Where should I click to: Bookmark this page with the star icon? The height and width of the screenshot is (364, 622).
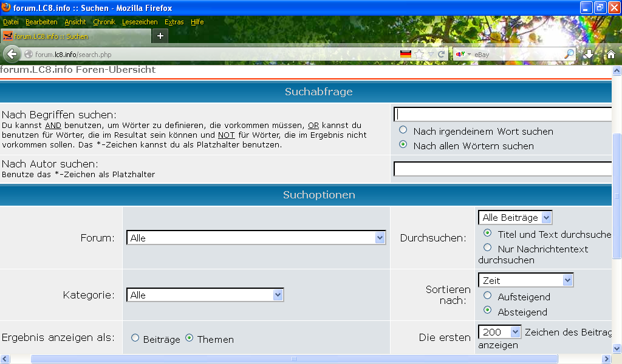[419, 54]
